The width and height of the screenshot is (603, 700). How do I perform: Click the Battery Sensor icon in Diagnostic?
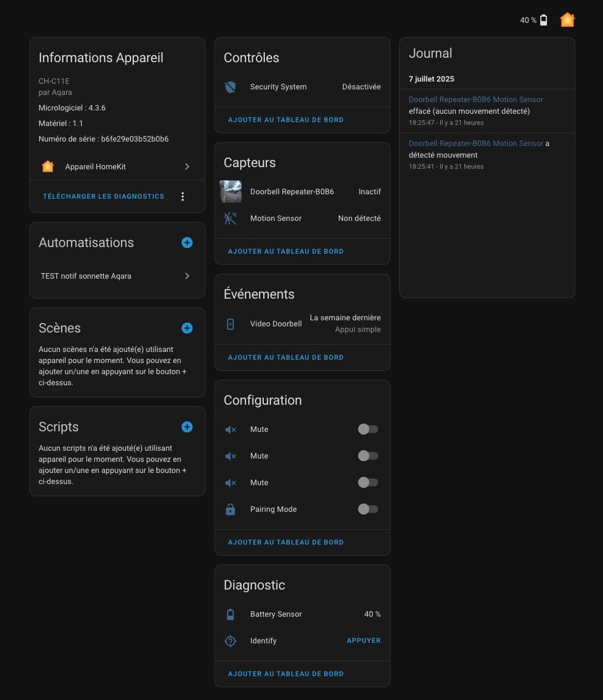click(230, 615)
